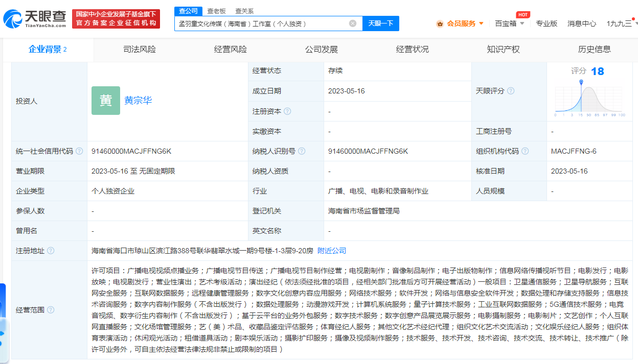Click 登记机关 value 海南省市场监督管理局

coord(364,211)
